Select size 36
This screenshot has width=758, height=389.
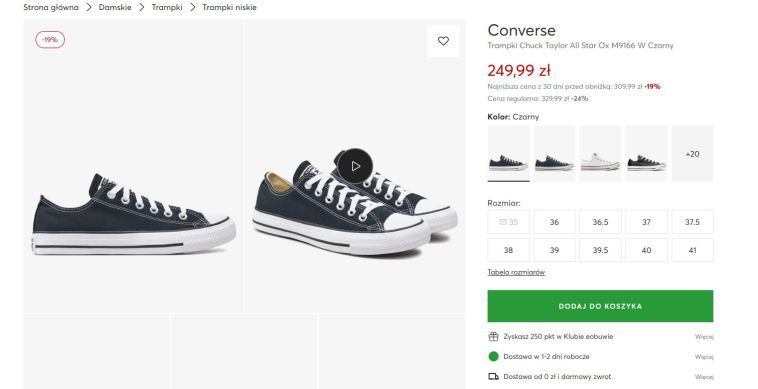tap(554, 222)
